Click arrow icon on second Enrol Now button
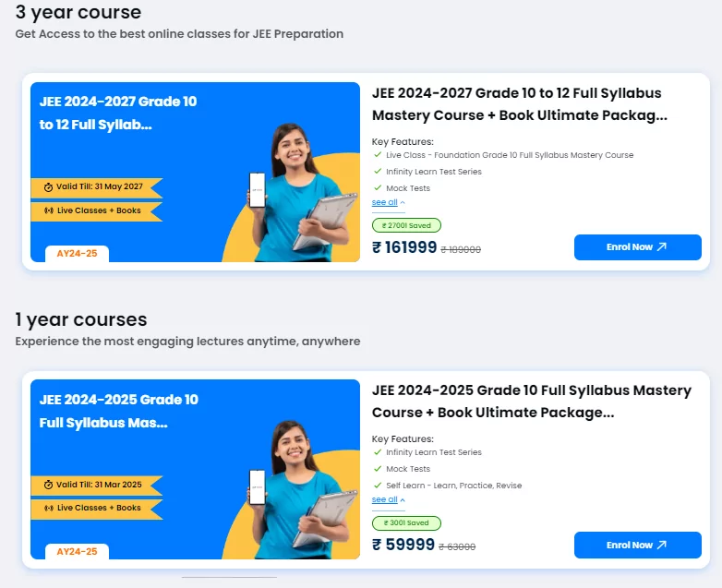Viewport: 722px width, 588px height. 662,545
